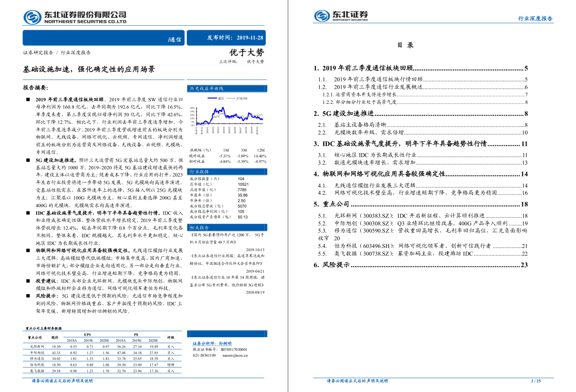Select the 奥飞数据 row in the financial table

pyautogui.click(x=102, y=371)
